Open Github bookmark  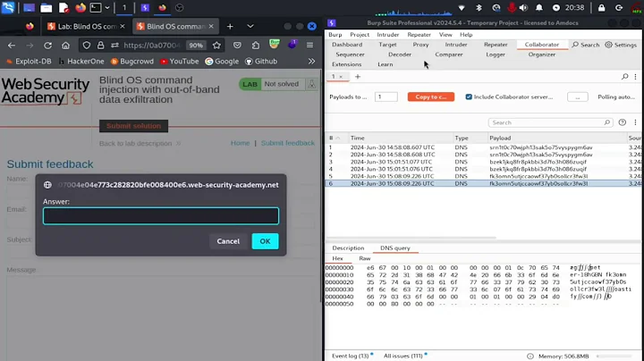pyautogui.click(x=261, y=61)
